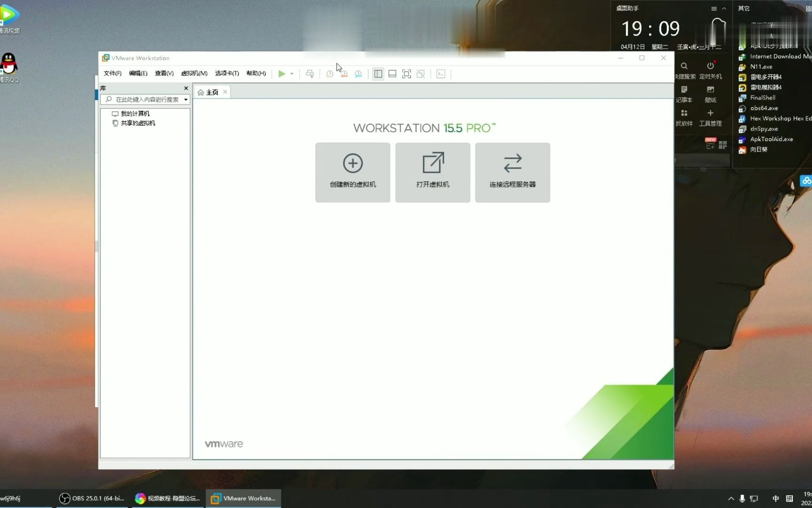Switch to 视频教程 browser window in taskbar
Screen dimensions: 812x508
click(x=168, y=498)
